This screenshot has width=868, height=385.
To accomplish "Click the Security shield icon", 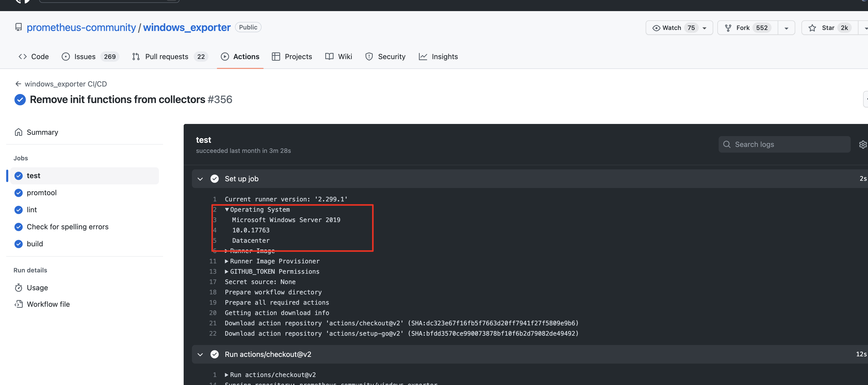I will (x=369, y=57).
